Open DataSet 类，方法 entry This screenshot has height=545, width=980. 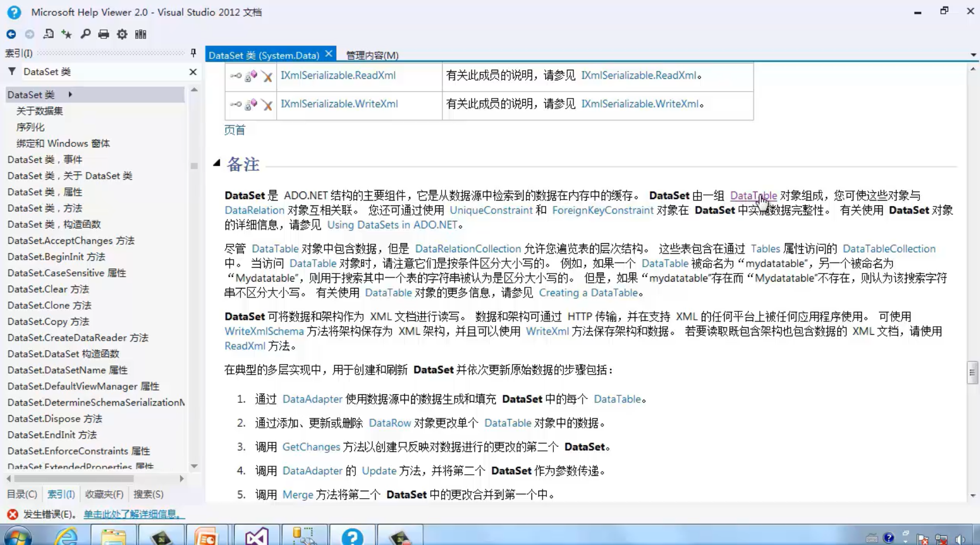point(45,208)
